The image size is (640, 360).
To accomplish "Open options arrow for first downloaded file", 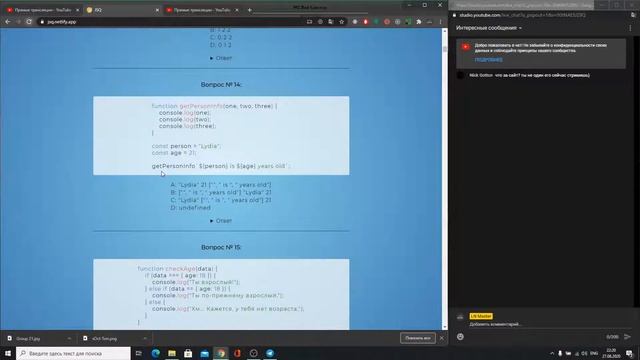I will (x=69, y=338).
